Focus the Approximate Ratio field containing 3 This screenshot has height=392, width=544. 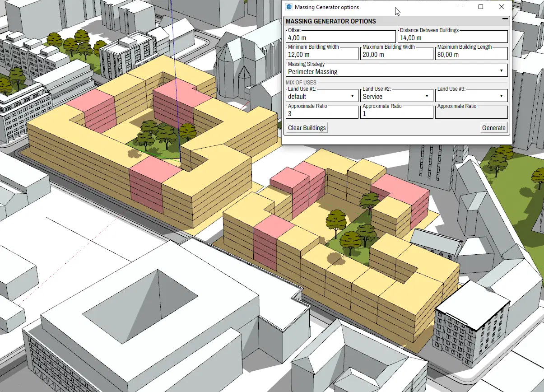[x=322, y=112]
